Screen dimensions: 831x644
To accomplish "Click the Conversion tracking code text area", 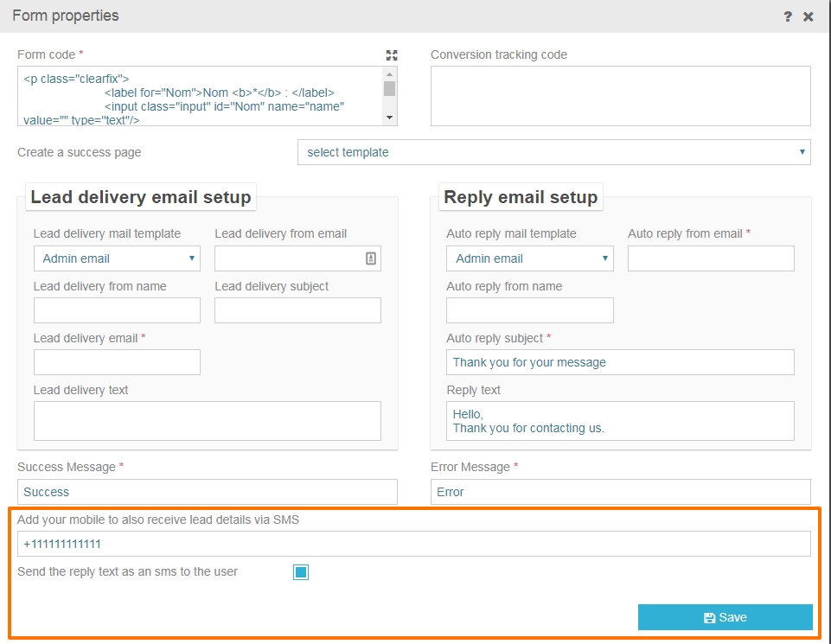I will [x=621, y=96].
